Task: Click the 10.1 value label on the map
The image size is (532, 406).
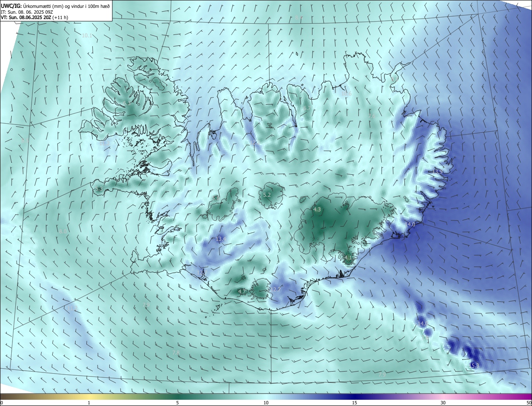Action: pos(87,36)
